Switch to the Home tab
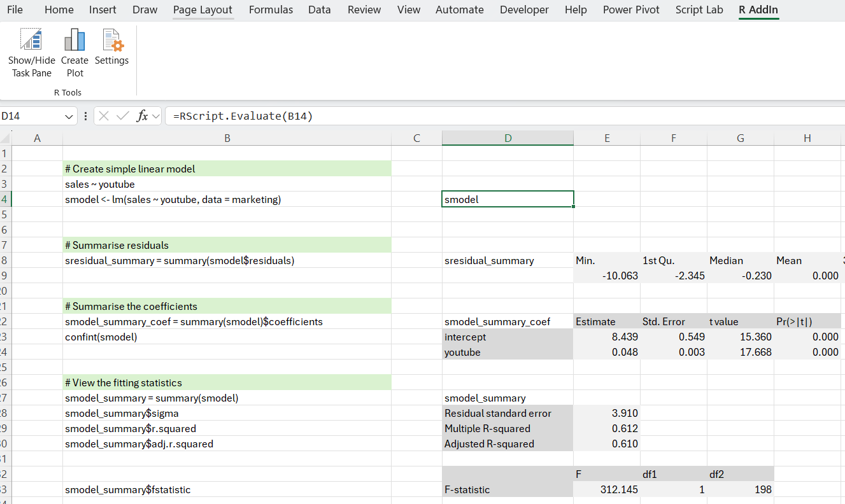 point(59,10)
